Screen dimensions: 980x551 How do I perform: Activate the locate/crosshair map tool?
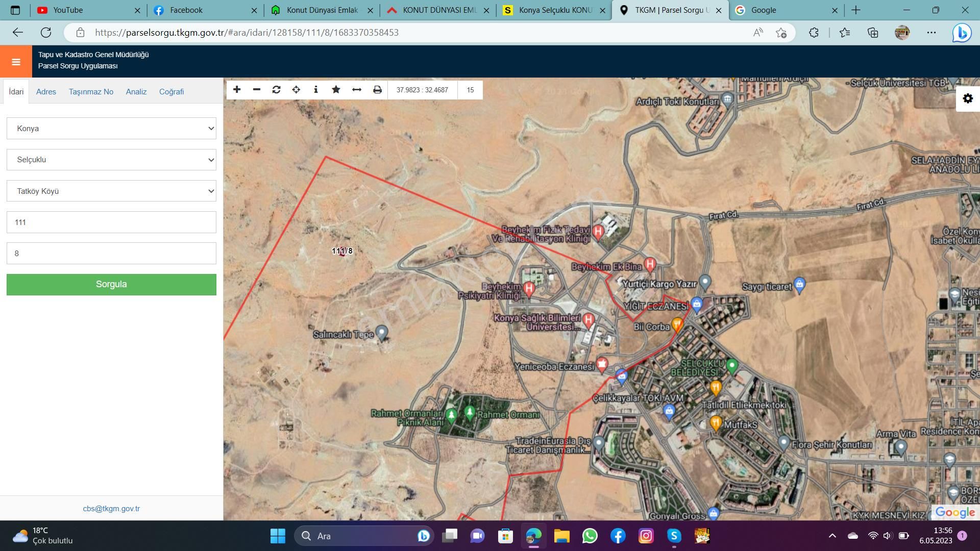pyautogui.click(x=296, y=90)
